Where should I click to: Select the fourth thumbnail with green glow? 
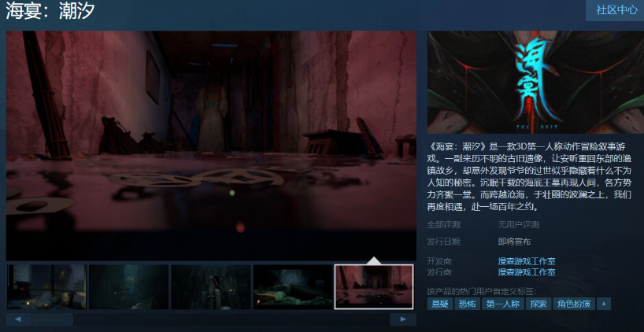[293, 287]
